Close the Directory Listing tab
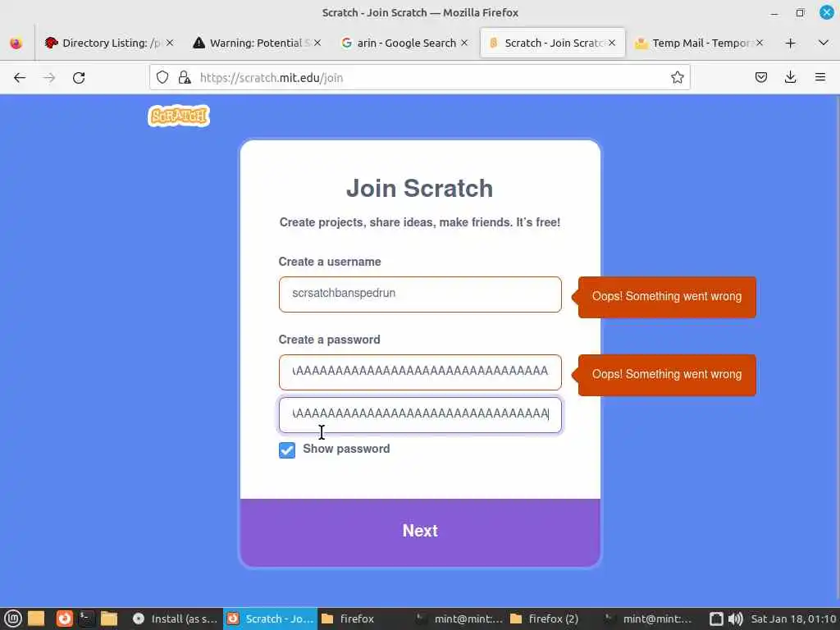This screenshot has width=840, height=630. coord(170,43)
